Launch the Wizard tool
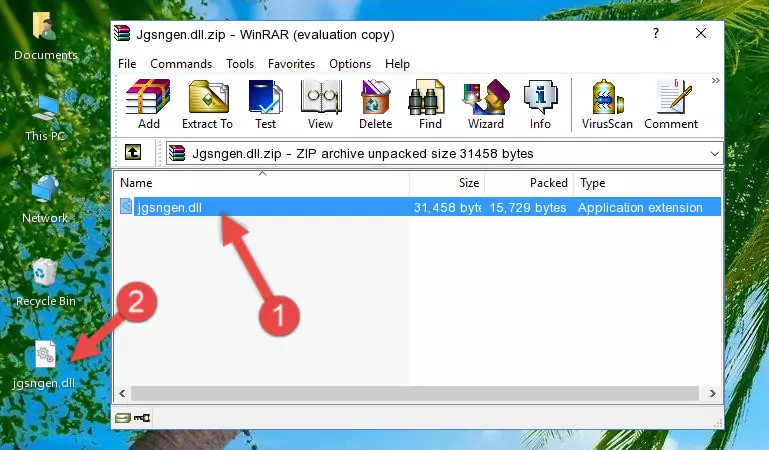Screen dimensions: 769x450 [x=486, y=104]
